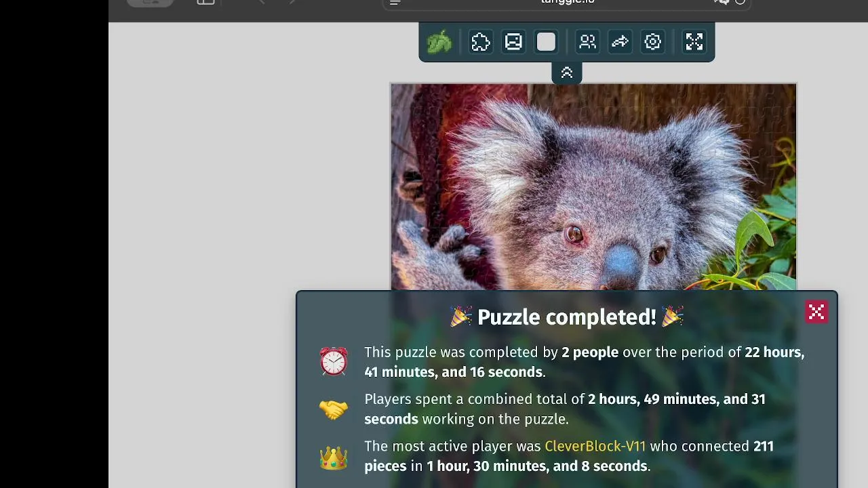Open the players list icon
Viewport: 868px width, 488px height.
(587, 42)
